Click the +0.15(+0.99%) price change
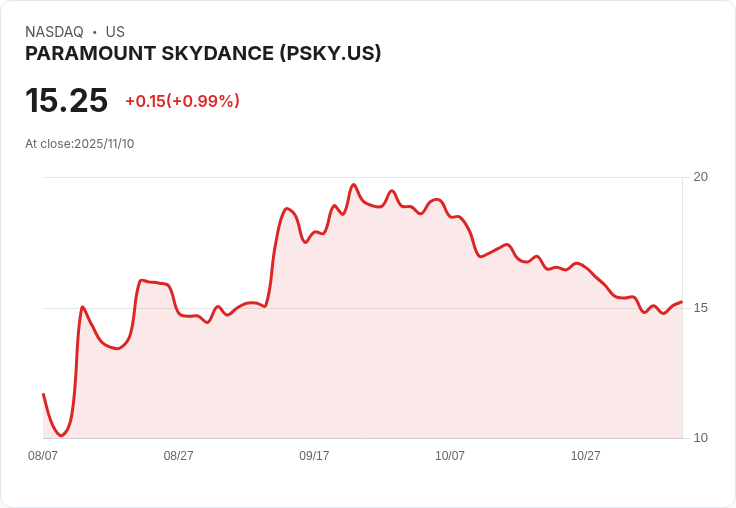 [x=182, y=101]
